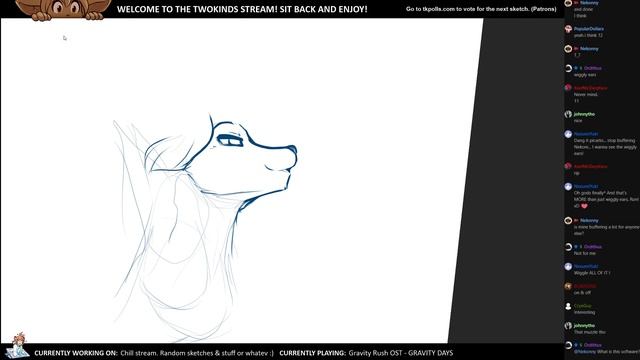Click the peeking mascot at banner top-left
Viewport: 640px width, 360px height.
pos(63,10)
